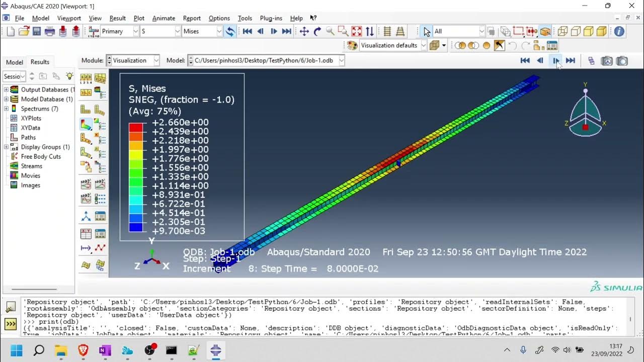Screen dimensions: 644x362
Task: Switch to the Model tab
Action: pos(14,62)
